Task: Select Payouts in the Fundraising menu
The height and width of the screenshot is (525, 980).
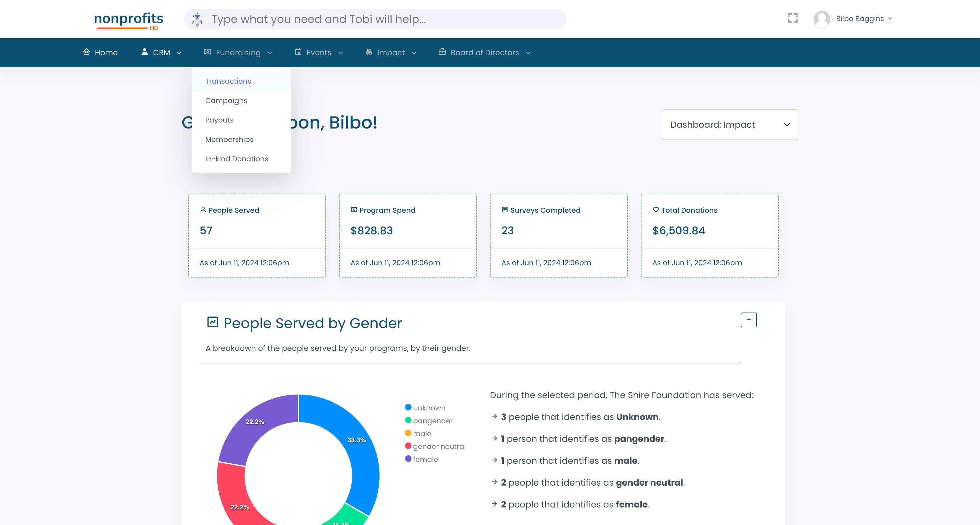Action: tap(241, 120)
